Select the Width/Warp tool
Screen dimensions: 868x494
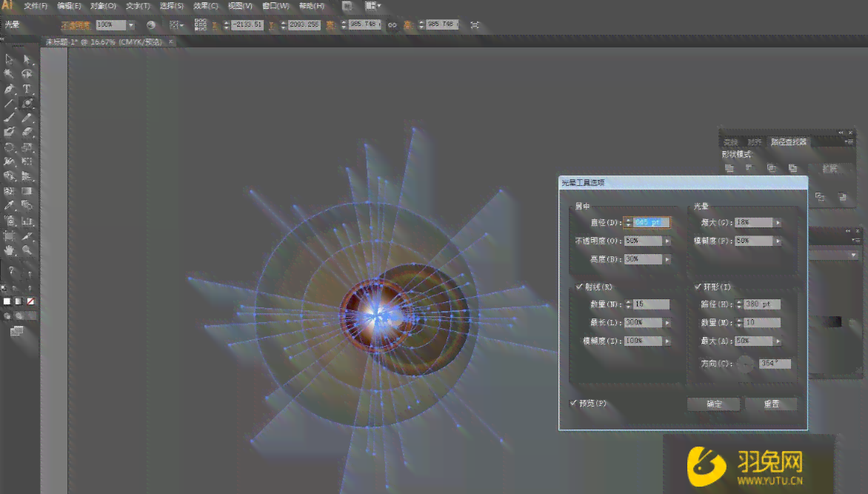pyautogui.click(x=10, y=161)
